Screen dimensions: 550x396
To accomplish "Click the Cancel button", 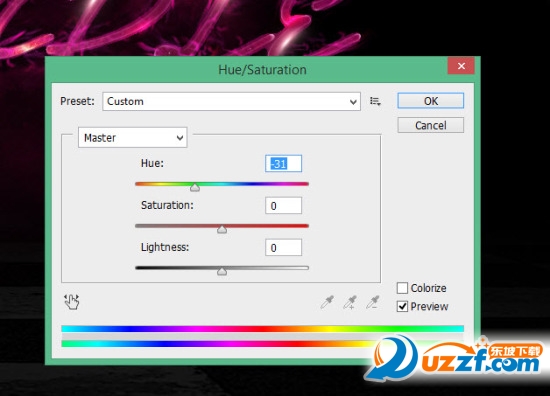I will [x=430, y=125].
